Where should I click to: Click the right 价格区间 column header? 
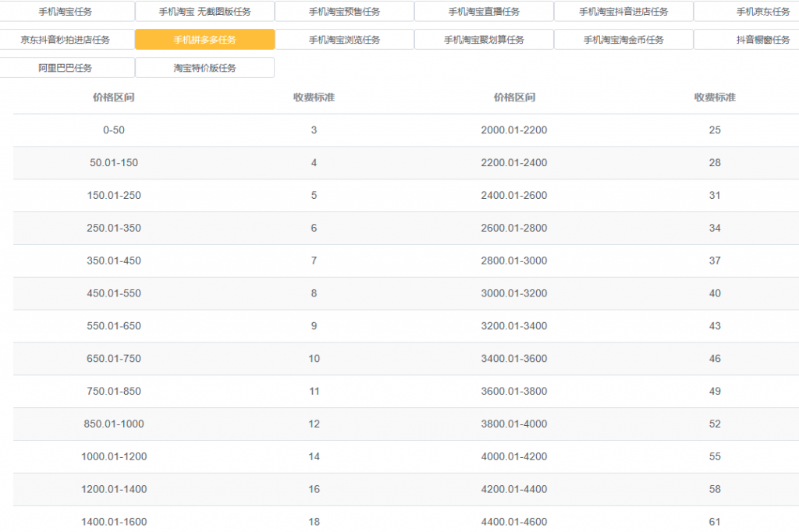tap(514, 98)
